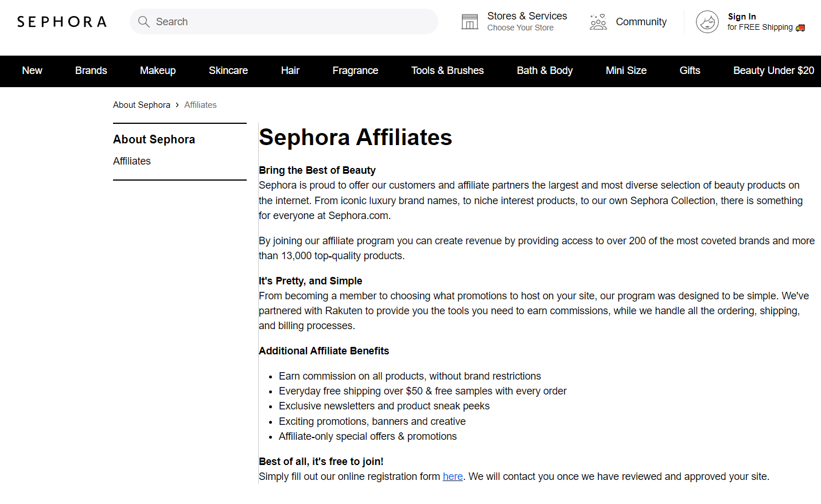Open the Makeup category menu

click(158, 71)
